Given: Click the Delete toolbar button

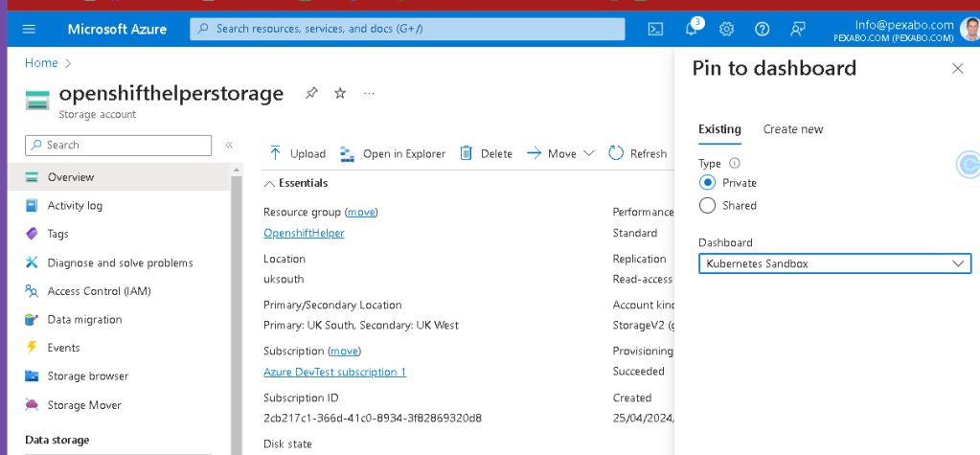Looking at the screenshot, I should 487,153.
